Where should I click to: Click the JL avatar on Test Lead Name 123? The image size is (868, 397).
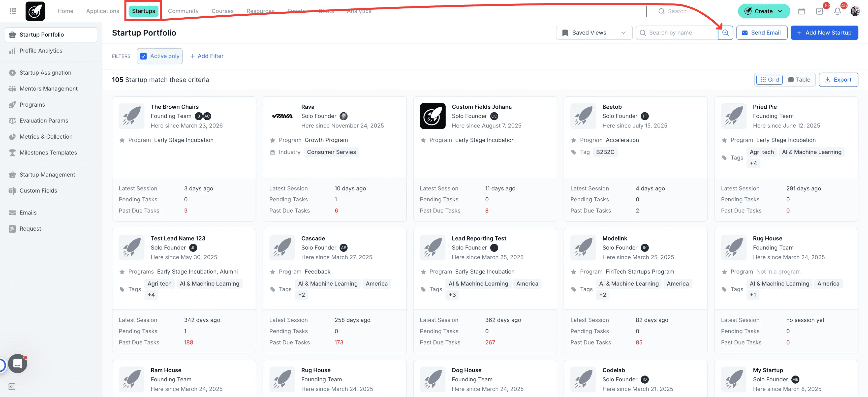click(193, 248)
